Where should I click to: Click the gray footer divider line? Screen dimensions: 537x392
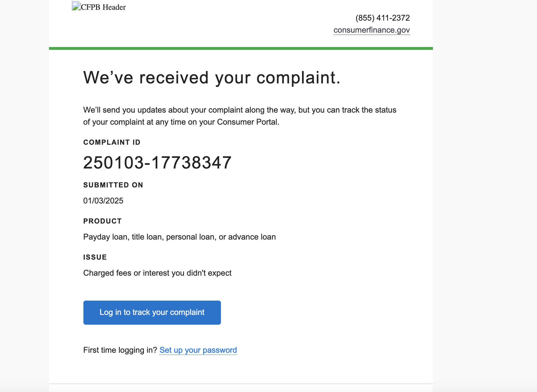coord(241,384)
